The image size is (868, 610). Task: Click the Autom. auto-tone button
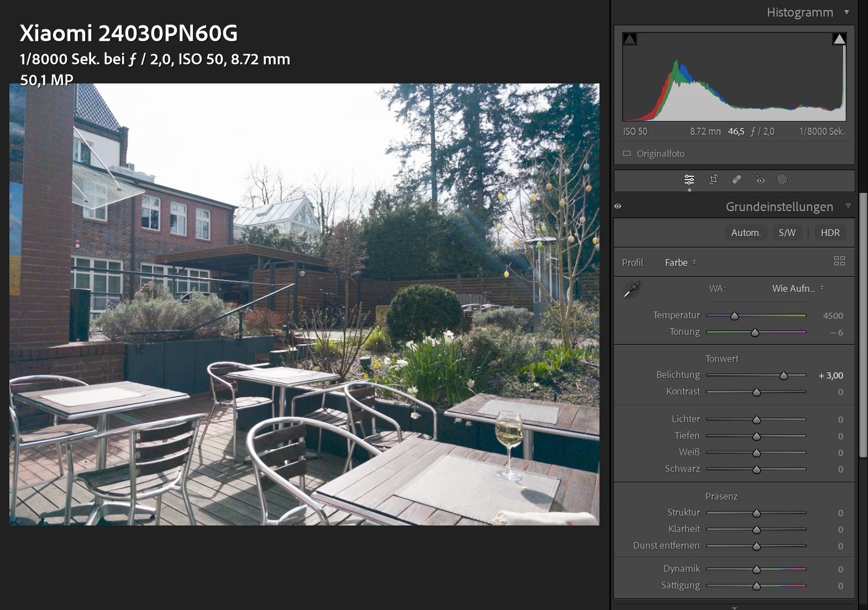pos(746,233)
